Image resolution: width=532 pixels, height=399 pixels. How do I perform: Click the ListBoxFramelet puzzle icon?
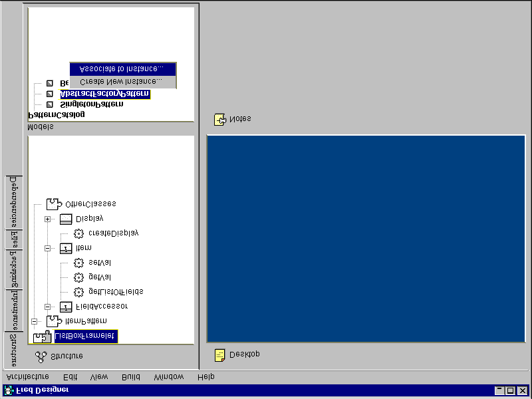[x=42, y=336]
